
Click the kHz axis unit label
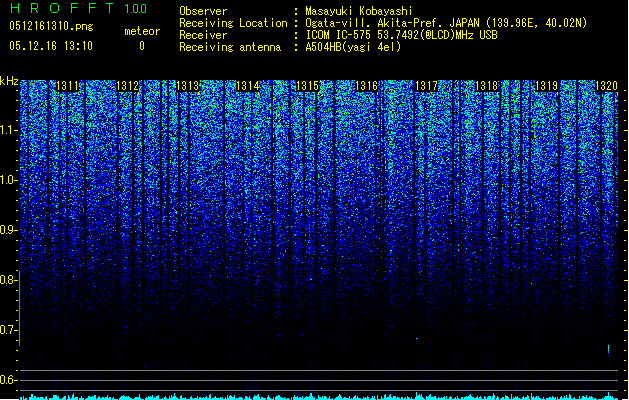[9, 81]
